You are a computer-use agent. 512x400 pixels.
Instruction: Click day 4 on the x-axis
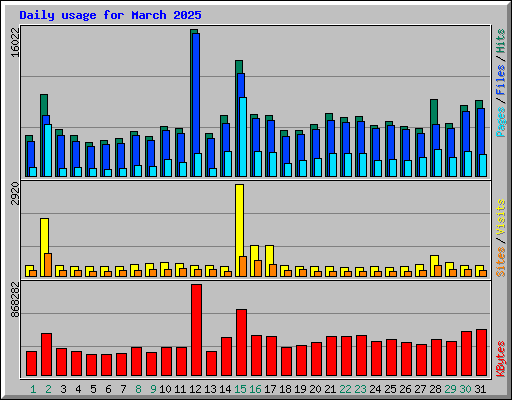click(x=78, y=389)
